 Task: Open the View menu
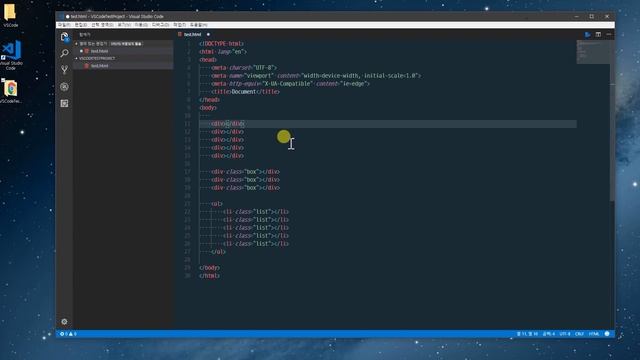(x=124, y=25)
